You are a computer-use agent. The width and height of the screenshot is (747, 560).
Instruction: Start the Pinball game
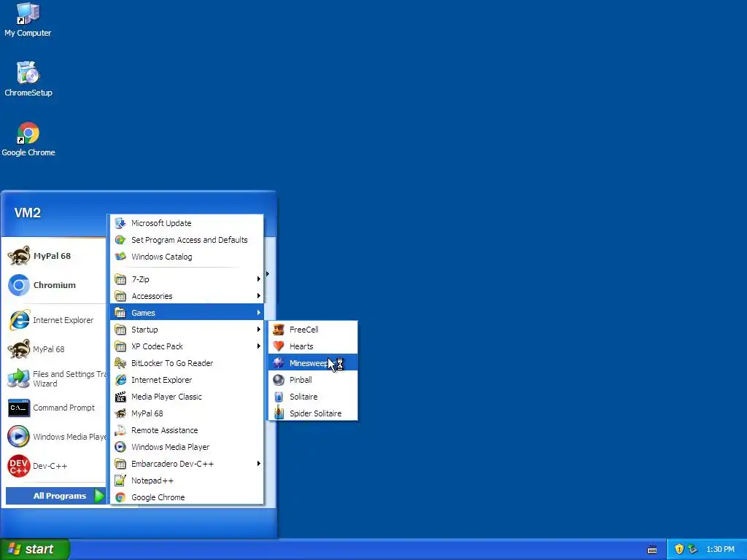(x=313, y=379)
